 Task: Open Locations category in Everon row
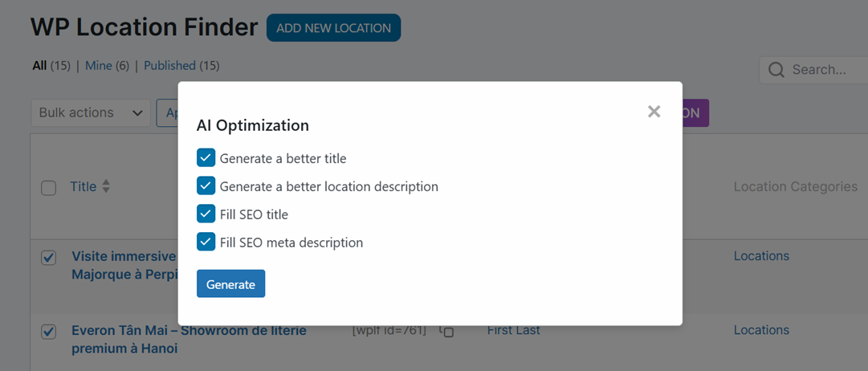point(762,330)
